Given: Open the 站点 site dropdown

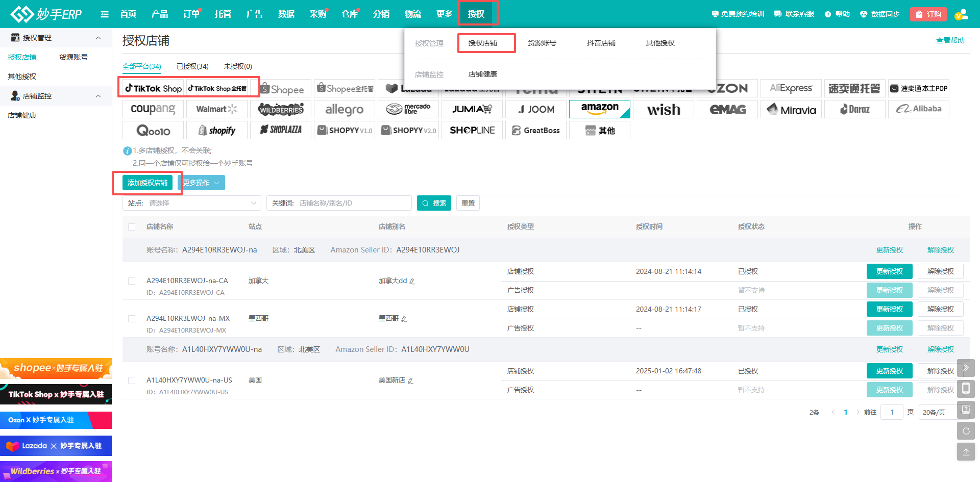Looking at the screenshot, I should coord(192,203).
